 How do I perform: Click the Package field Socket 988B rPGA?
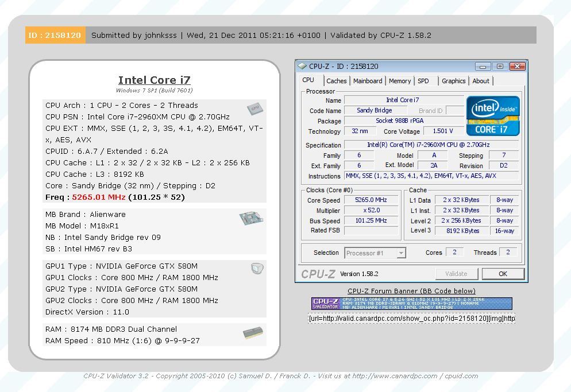(x=403, y=121)
